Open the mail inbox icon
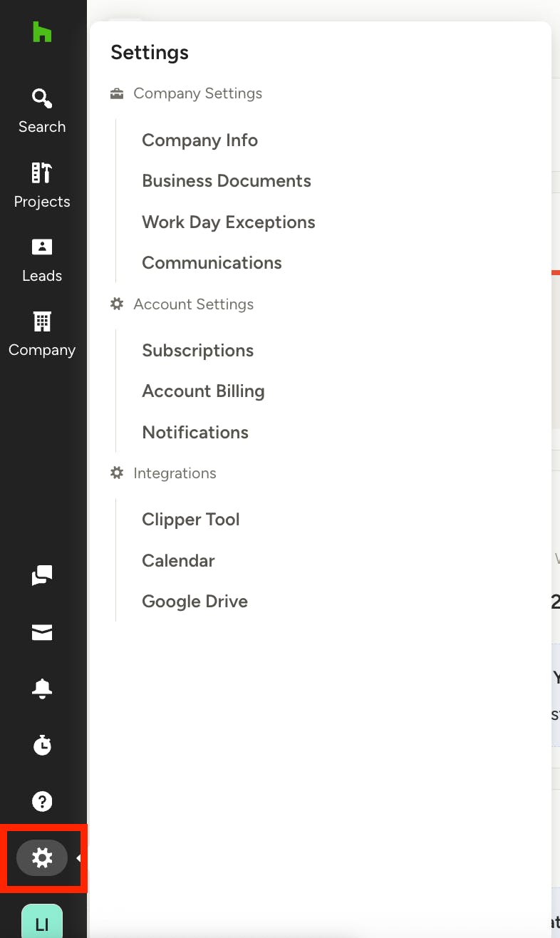The height and width of the screenshot is (938, 560). click(x=42, y=632)
